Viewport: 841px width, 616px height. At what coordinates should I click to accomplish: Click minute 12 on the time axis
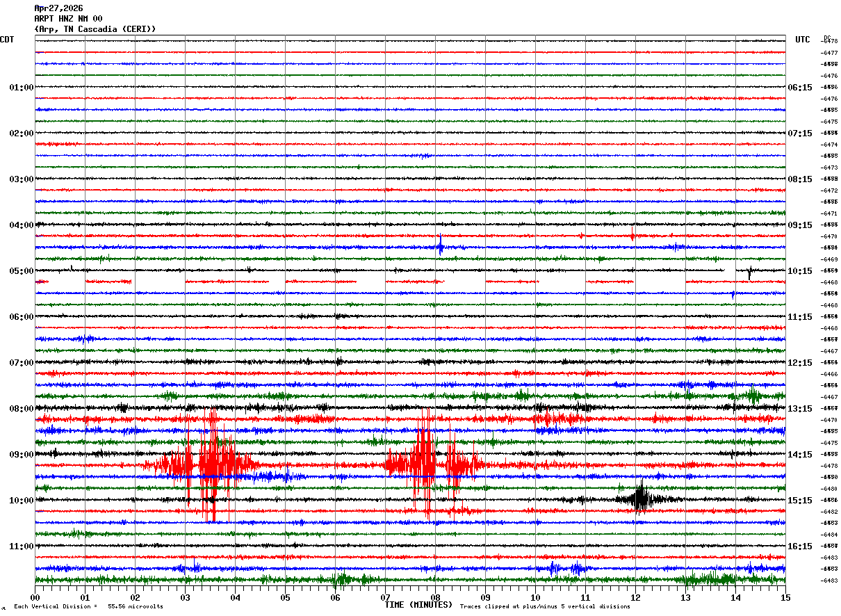[635, 597]
